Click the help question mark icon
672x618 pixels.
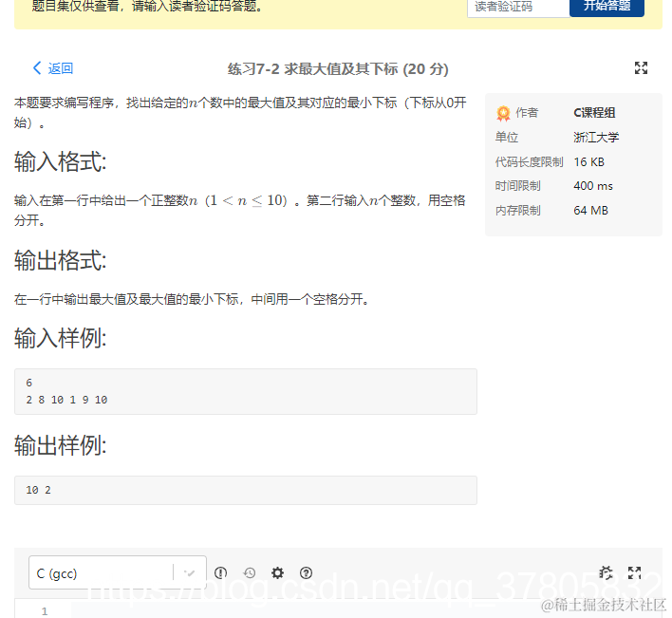click(x=306, y=572)
